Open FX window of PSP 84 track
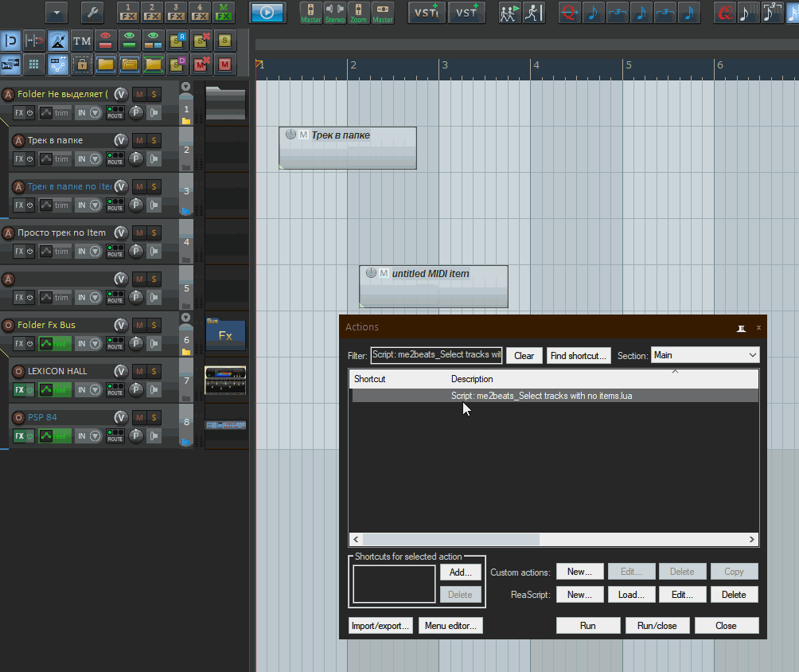This screenshot has height=672, width=799. click(19, 436)
